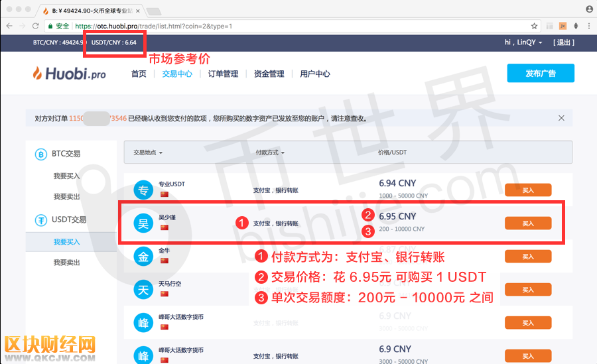The width and height of the screenshot is (597, 364).
Task: Click the flag under 金牛
Action: coord(165,261)
